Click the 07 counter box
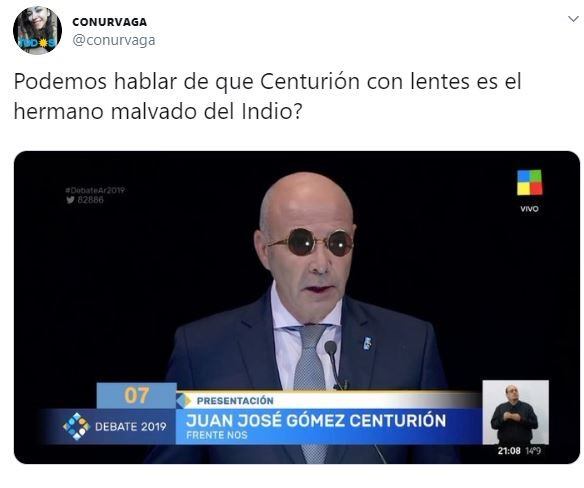 [x=137, y=395]
